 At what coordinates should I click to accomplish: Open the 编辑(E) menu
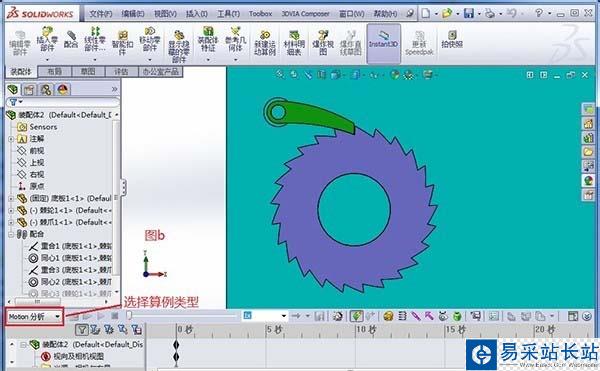click(133, 14)
